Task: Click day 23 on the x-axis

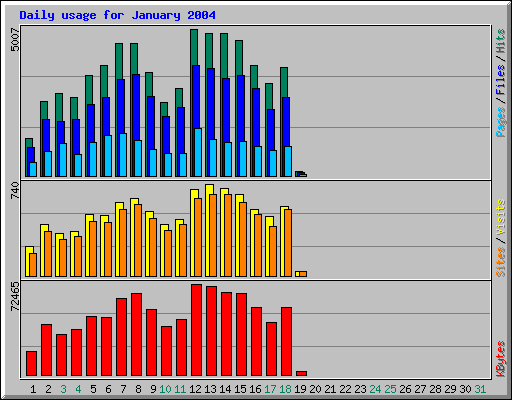Action: (x=360, y=389)
